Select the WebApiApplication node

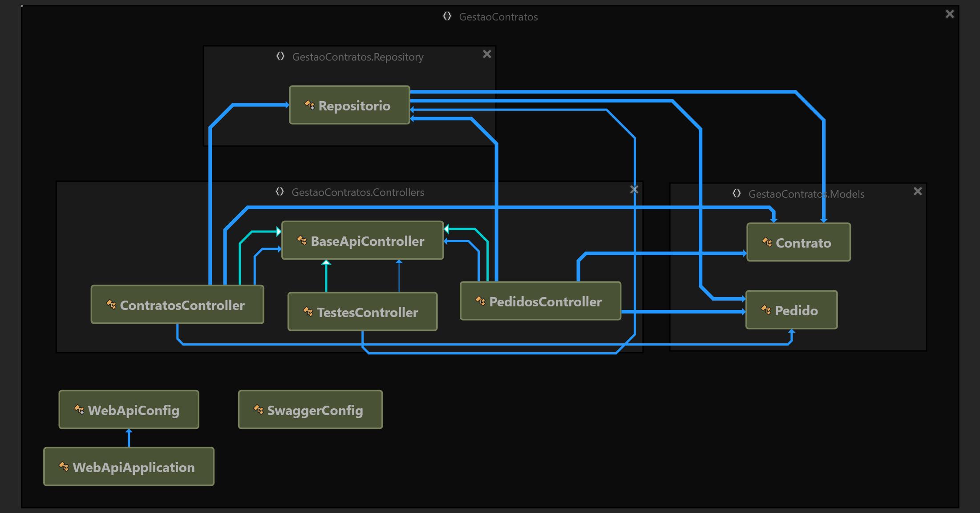pos(129,467)
